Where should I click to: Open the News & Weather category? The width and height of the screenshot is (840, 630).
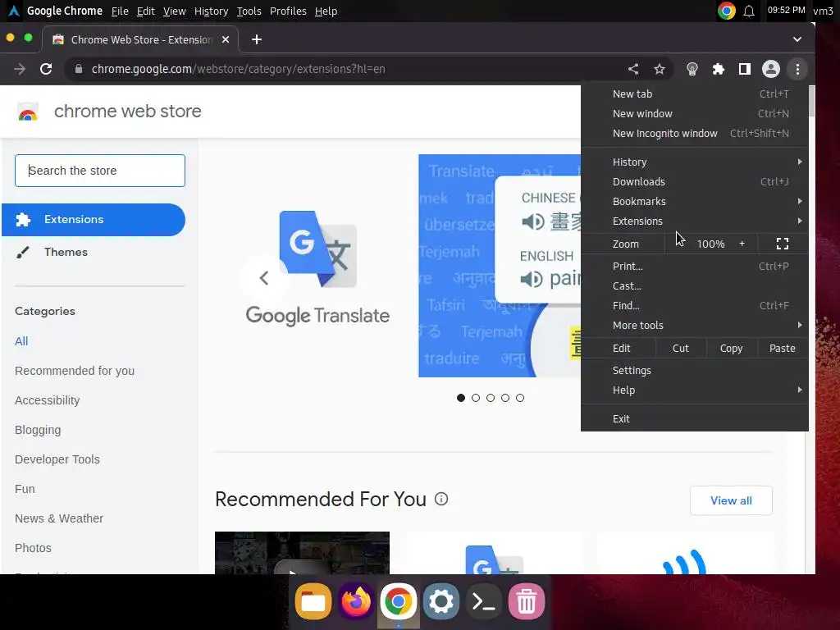pos(59,518)
